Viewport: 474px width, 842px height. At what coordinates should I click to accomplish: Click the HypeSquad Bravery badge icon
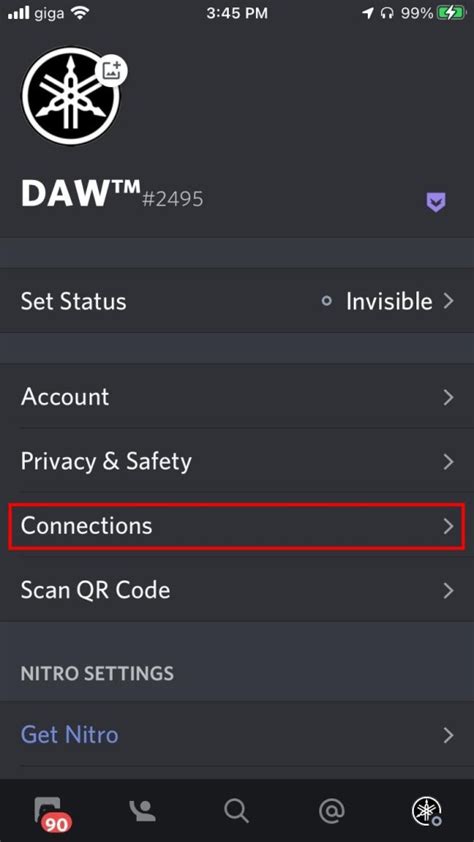[435, 202]
